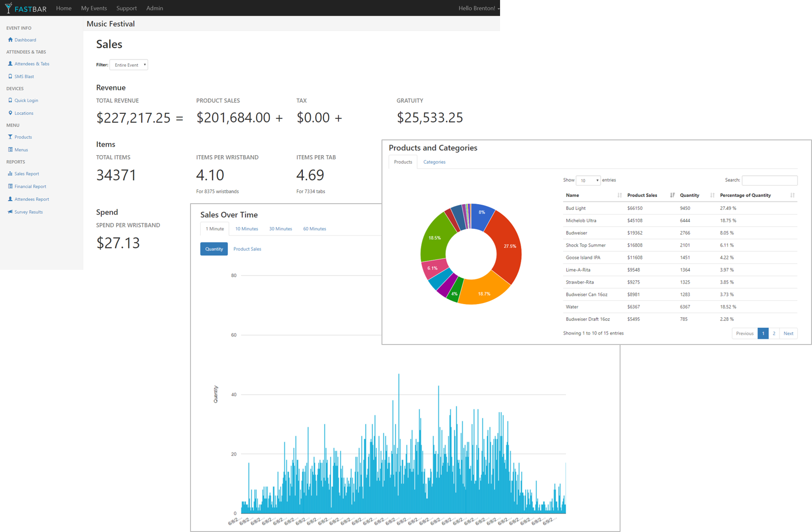Open the Filter Entire Event dropdown
This screenshot has width=812, height=532.
click(x=129, y=65)
